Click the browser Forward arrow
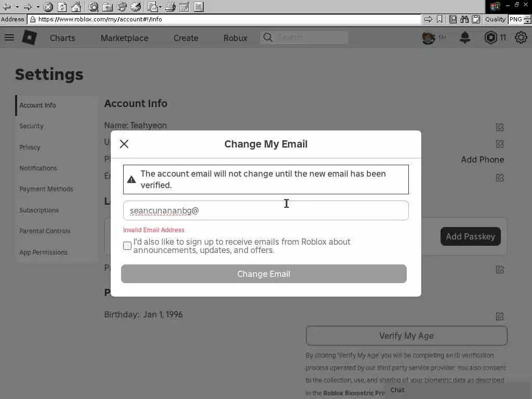The height and width of the screenshot is (399, 532). click(x=28, y=7)
